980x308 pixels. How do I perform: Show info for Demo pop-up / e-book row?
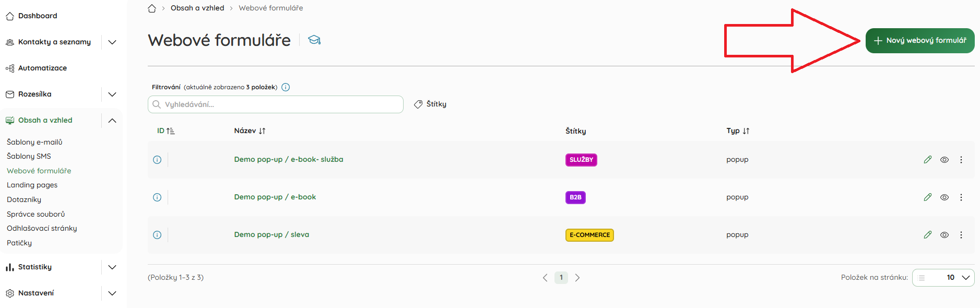157,197
